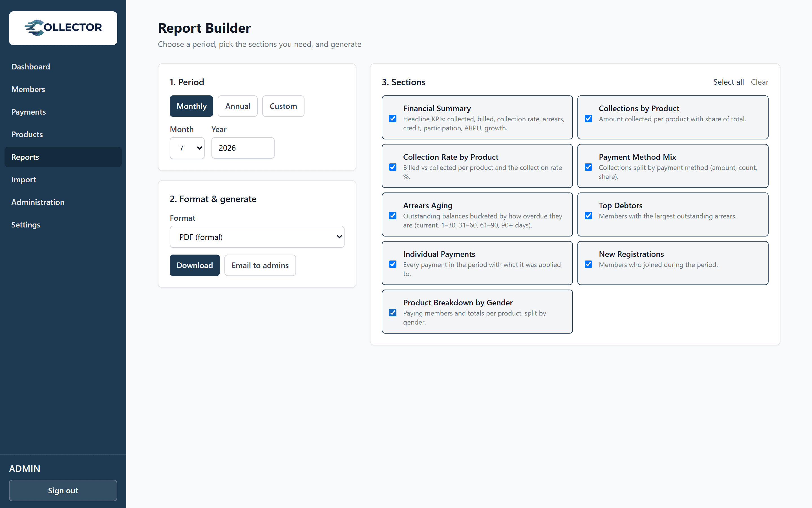Click the Collector logo
This screenshot has width=812, height=508.
click(x=63, y=28)
